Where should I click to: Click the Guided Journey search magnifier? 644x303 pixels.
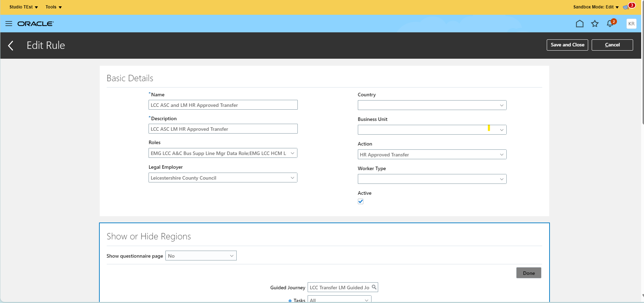click(x=374, y=287)
